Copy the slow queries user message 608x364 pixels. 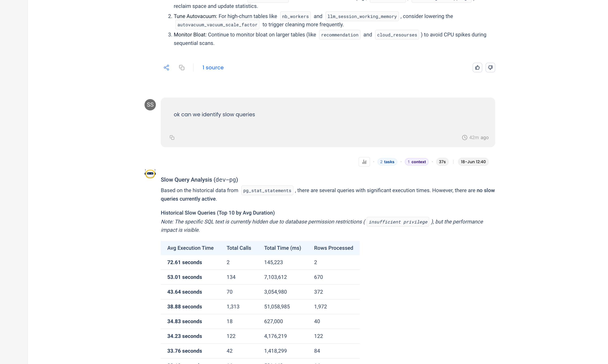pyautogui.click(x=172, y=137)
